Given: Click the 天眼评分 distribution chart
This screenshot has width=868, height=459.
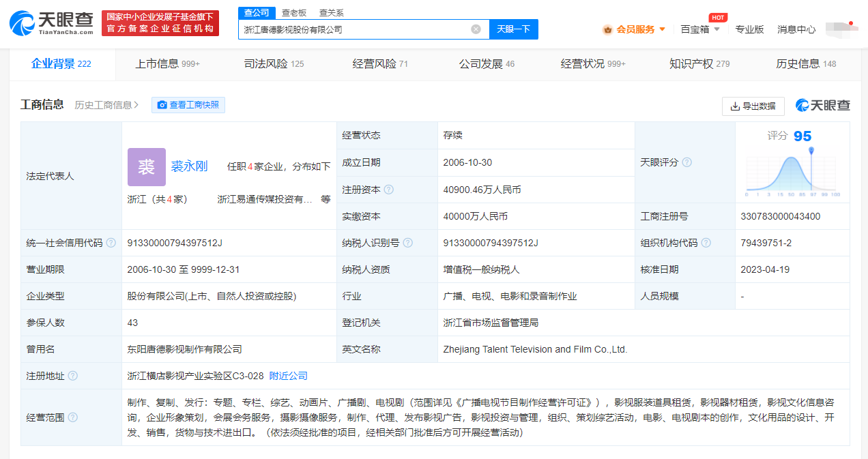Looking at the screenshot, I should [792, 173].
